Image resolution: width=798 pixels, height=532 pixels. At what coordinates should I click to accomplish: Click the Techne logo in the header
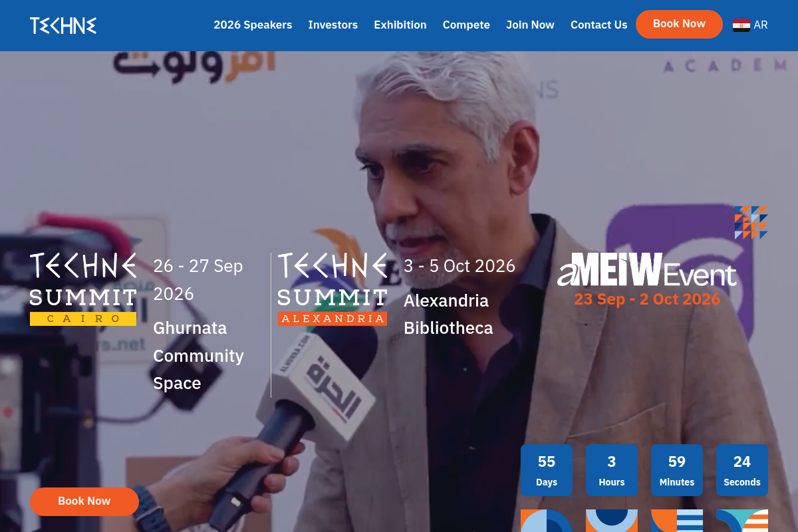(63, 25)
